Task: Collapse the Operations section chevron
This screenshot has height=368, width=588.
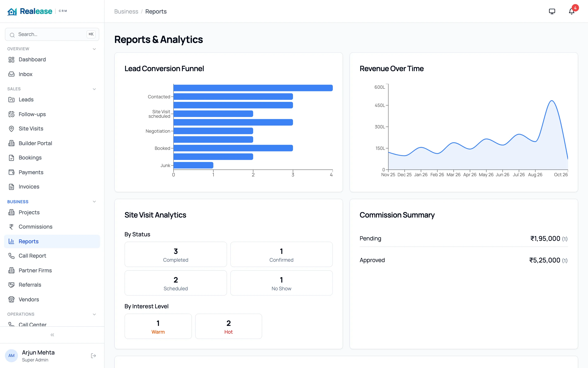Action: click(94, 314)
